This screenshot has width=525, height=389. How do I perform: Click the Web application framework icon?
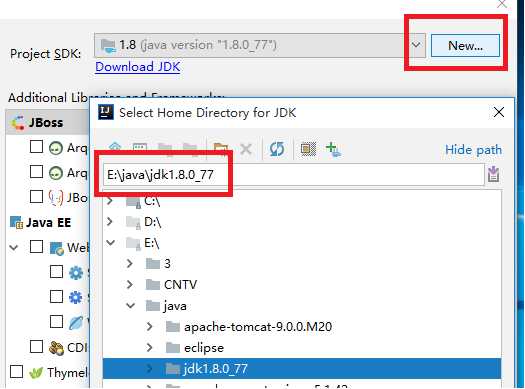[x=57, y=248]
